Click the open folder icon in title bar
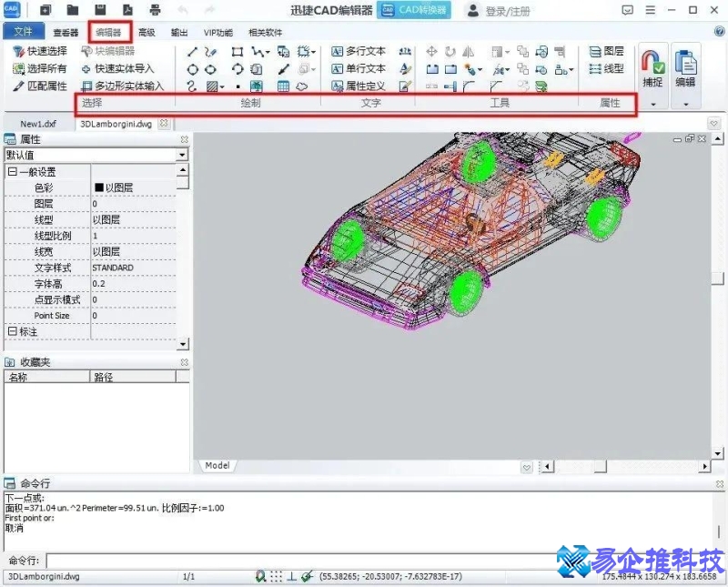This screenshot has width=728, height=587. 73,10
